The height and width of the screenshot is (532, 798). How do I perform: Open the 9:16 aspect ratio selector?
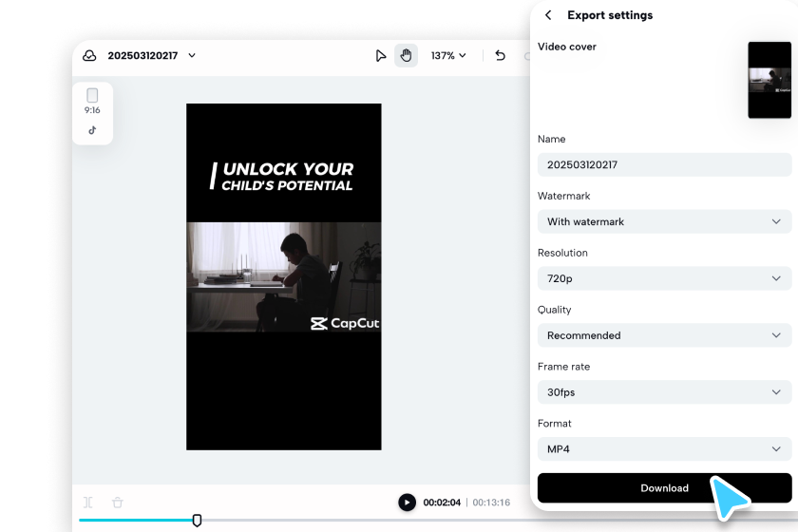coord(92,102)
